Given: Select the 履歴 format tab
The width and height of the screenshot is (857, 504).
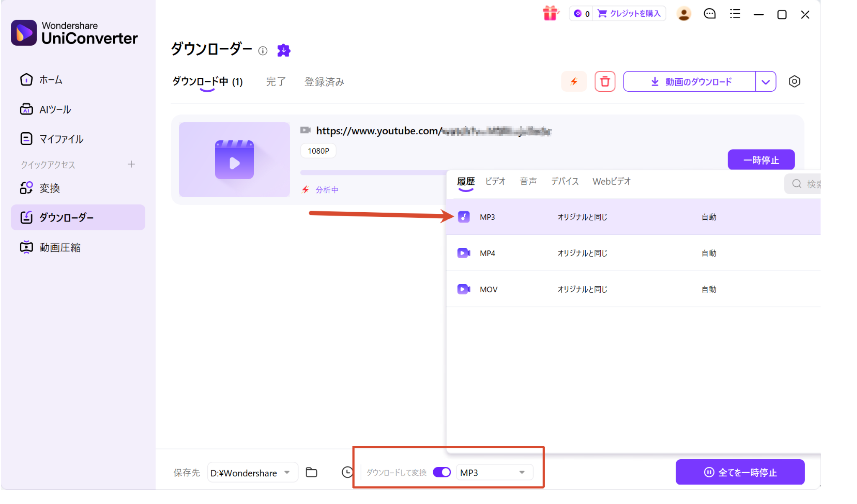Looking at the screenshot, I should (466, 181).
